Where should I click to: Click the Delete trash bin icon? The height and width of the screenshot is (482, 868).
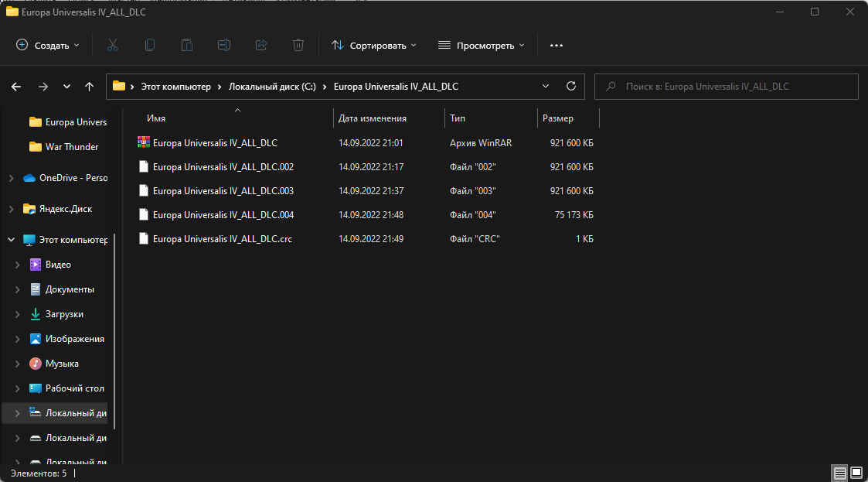pyautogui.click(x=298, y=46)
